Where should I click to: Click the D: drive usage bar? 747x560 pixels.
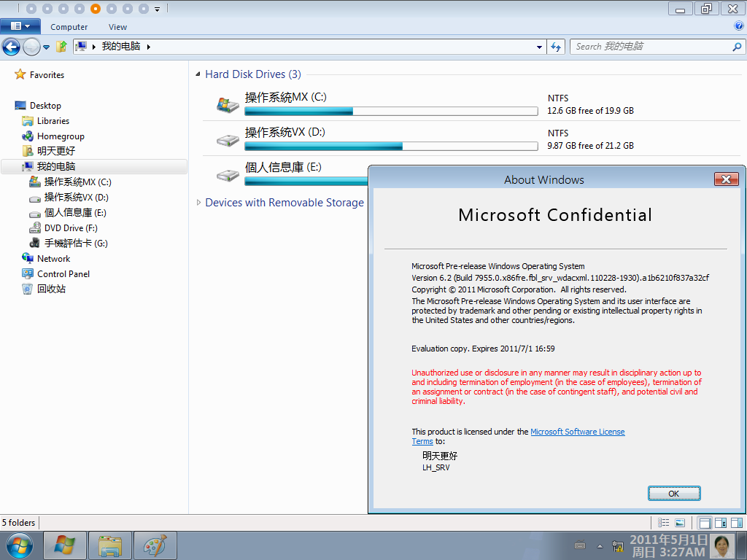391,146
